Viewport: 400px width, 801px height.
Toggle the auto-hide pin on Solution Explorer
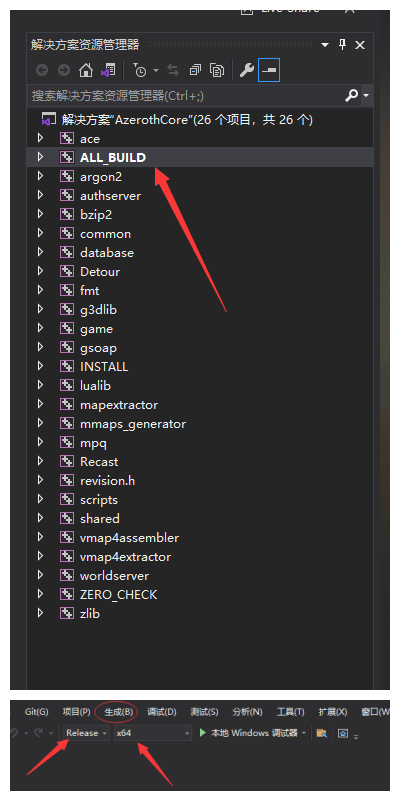(x=342, y=44)
